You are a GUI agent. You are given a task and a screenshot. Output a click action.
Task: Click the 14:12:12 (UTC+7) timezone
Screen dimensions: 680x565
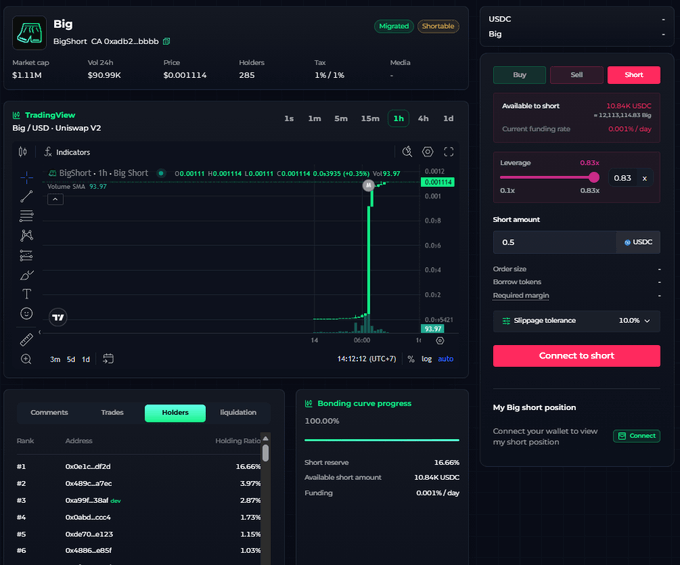pyautogui.click(x=366, y=359)
